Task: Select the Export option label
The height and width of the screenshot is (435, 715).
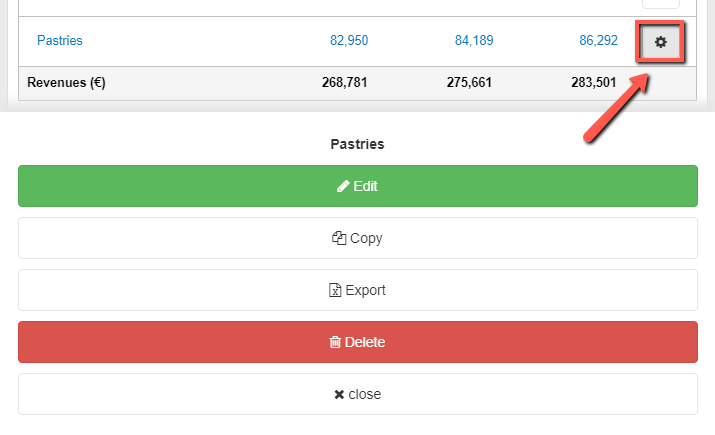Action: (365, 290)
